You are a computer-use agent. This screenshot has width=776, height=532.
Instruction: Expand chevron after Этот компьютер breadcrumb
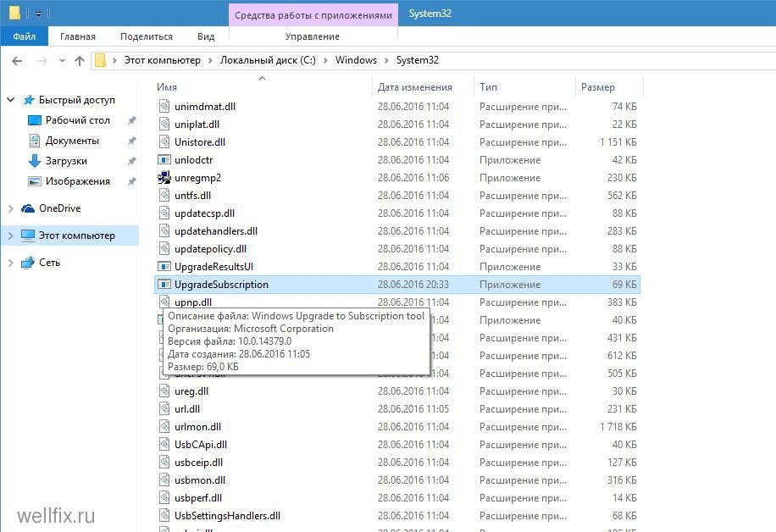(210, 60)
